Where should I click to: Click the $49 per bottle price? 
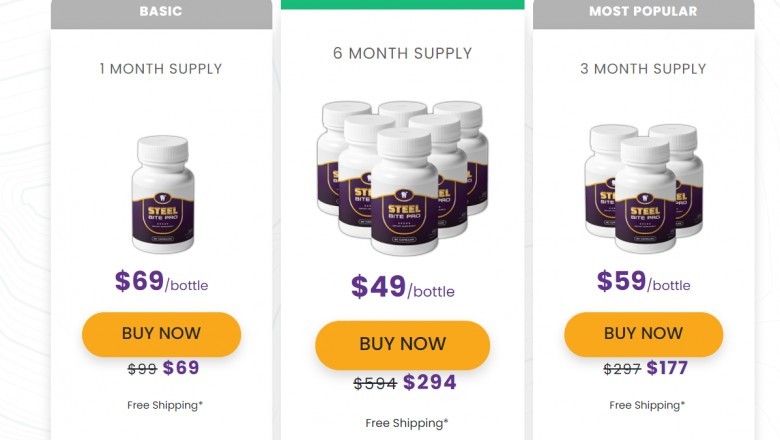402,288
